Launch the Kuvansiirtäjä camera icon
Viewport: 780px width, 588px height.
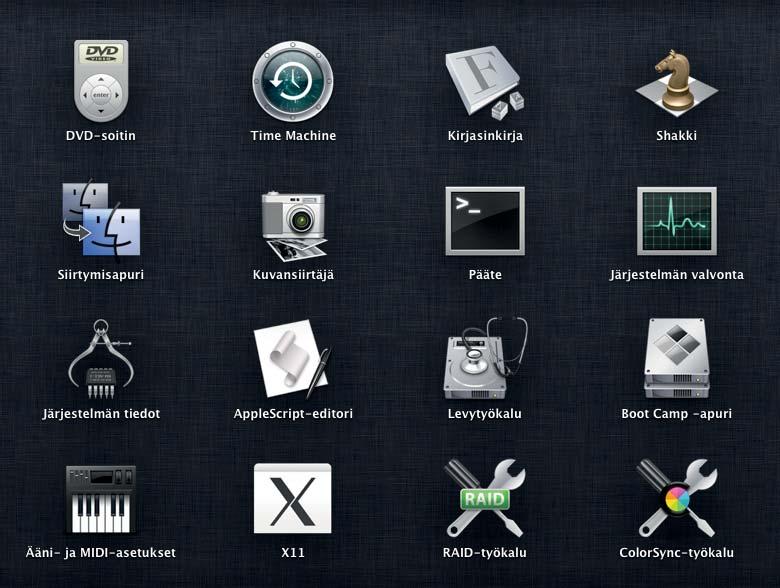click(x=294, y=226)
